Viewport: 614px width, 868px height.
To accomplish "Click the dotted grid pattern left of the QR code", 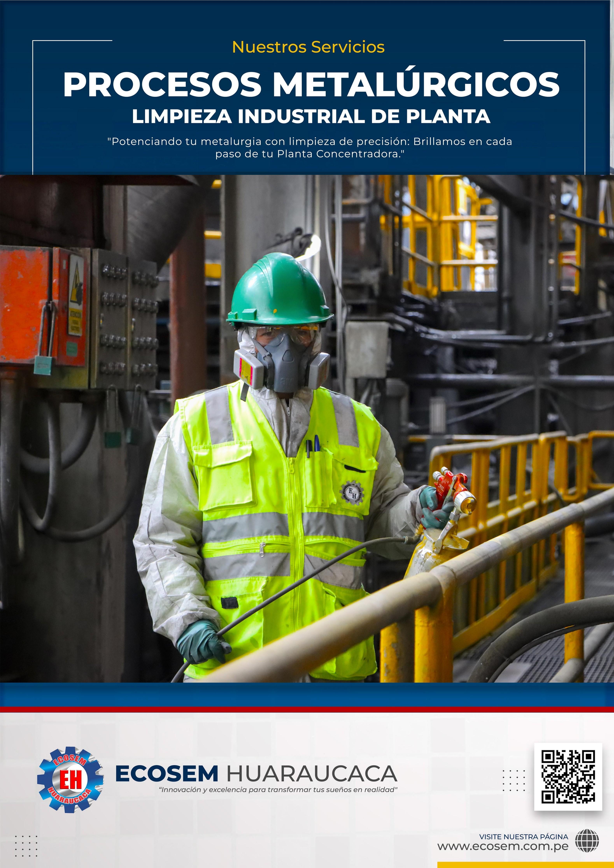I will 514,781.
